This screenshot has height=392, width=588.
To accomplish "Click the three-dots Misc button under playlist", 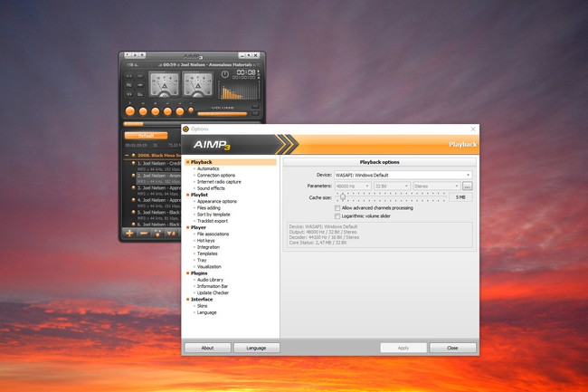I will 157,234.
